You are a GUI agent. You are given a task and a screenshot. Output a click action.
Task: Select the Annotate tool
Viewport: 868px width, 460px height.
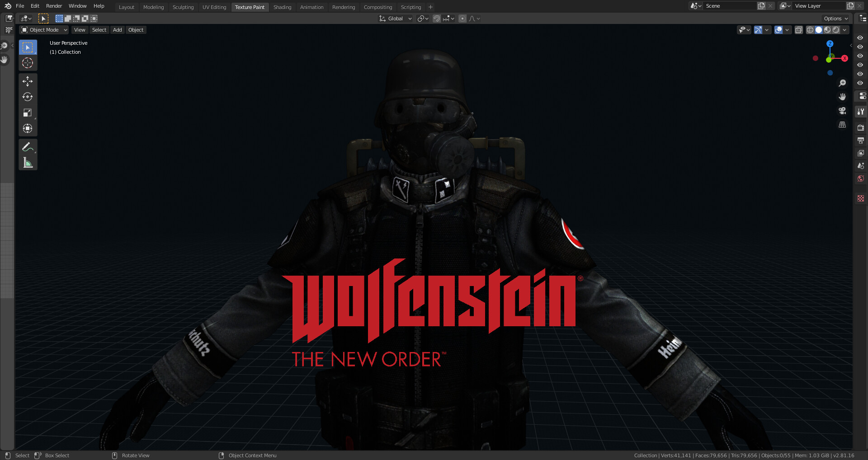28,146
